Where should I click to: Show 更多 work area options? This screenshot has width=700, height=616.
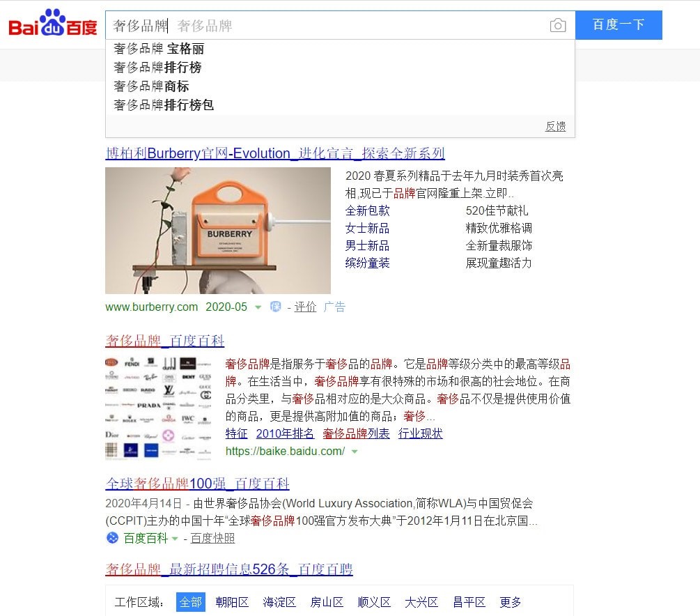[x=511, y=602]
